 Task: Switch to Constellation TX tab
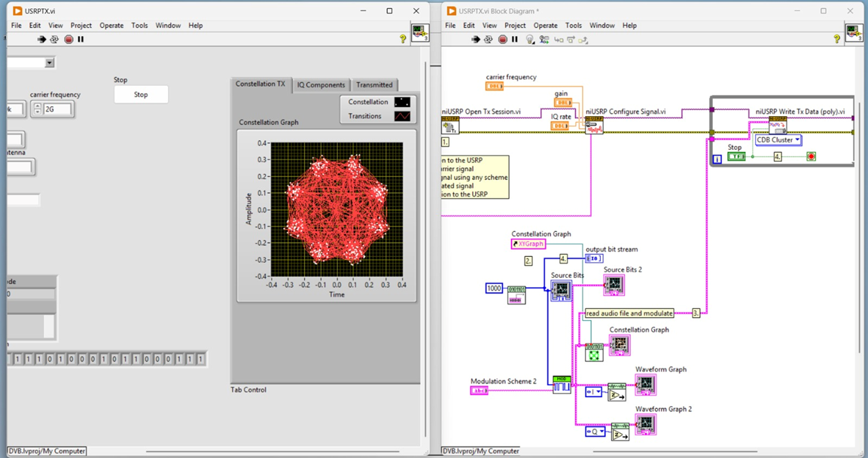click(260, 84)
